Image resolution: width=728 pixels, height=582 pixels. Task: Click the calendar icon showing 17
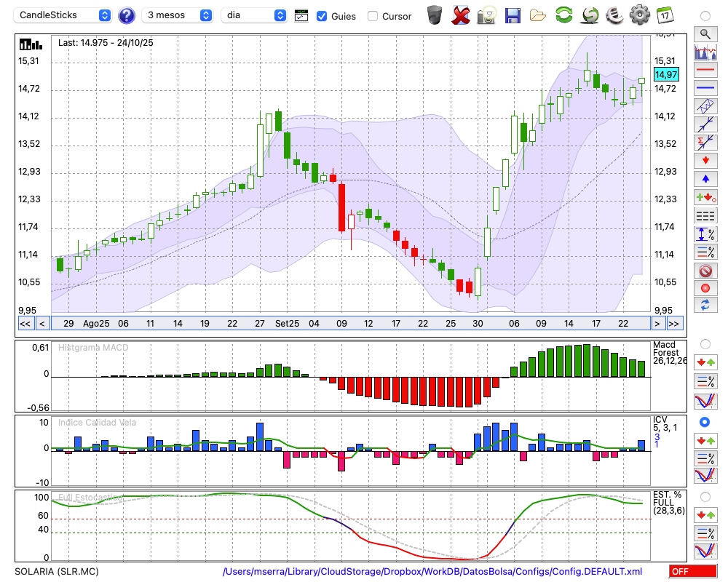tap(665, 15)
